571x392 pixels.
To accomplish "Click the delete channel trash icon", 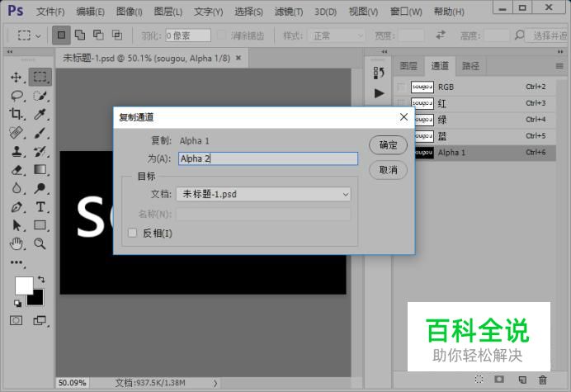I will (543, 380).
